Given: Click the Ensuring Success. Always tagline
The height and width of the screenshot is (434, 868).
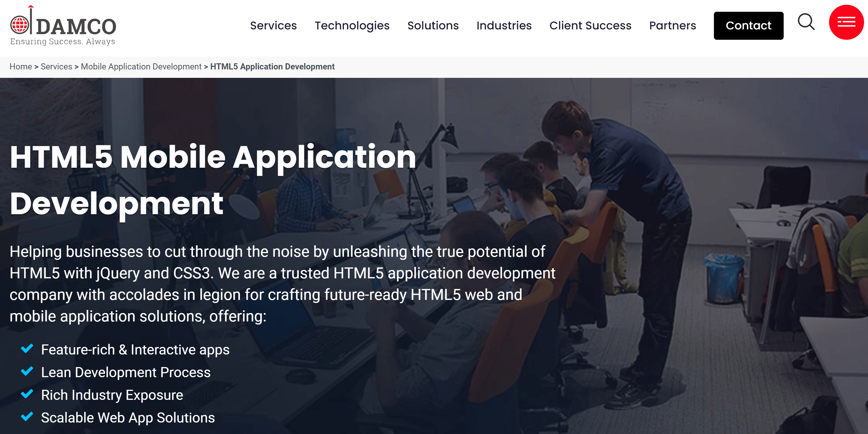Looking at the screenshot, I should point(62,42).
